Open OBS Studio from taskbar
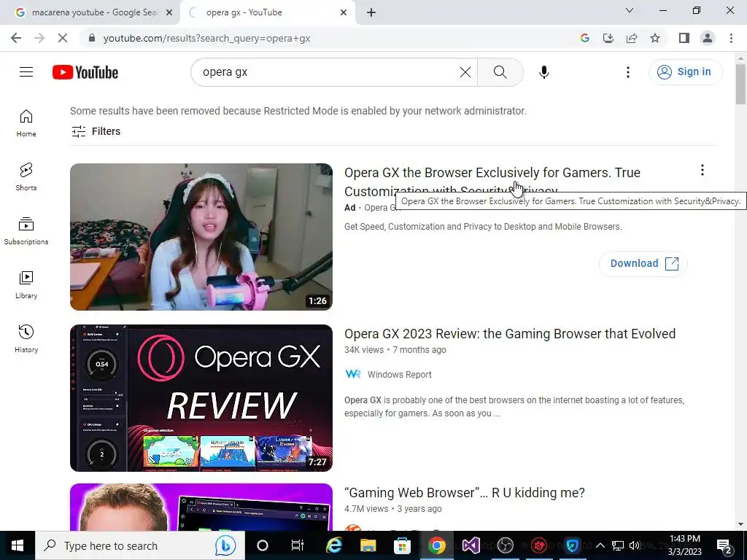The image size is (747, 560). pyautogui.click(x=505, y=545)
